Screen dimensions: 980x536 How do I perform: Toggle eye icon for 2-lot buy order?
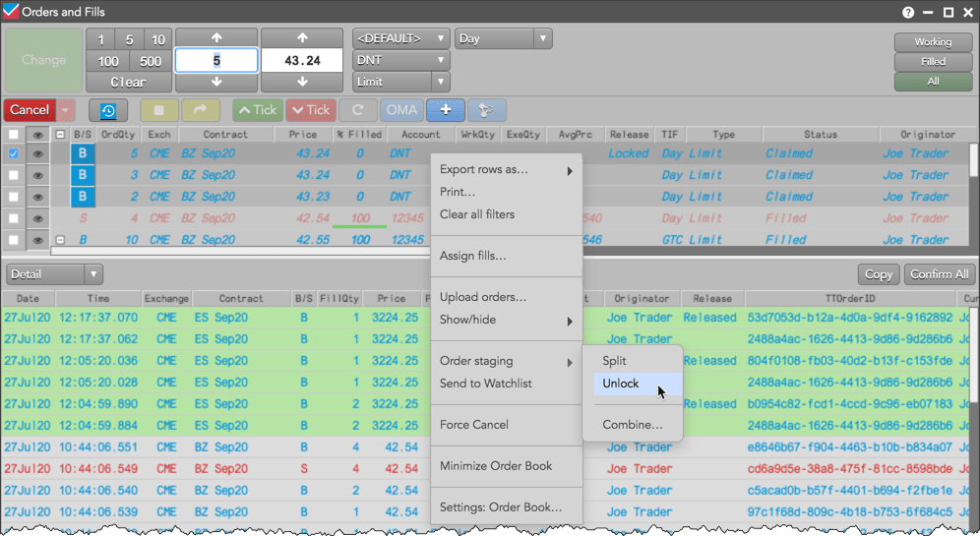click(x=37, y=197)
